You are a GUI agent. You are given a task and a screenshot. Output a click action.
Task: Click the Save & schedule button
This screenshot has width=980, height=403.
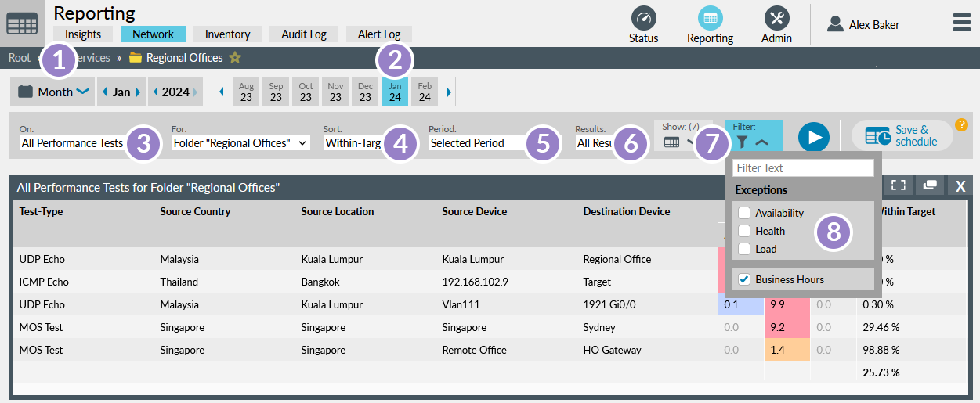point(902,136)
